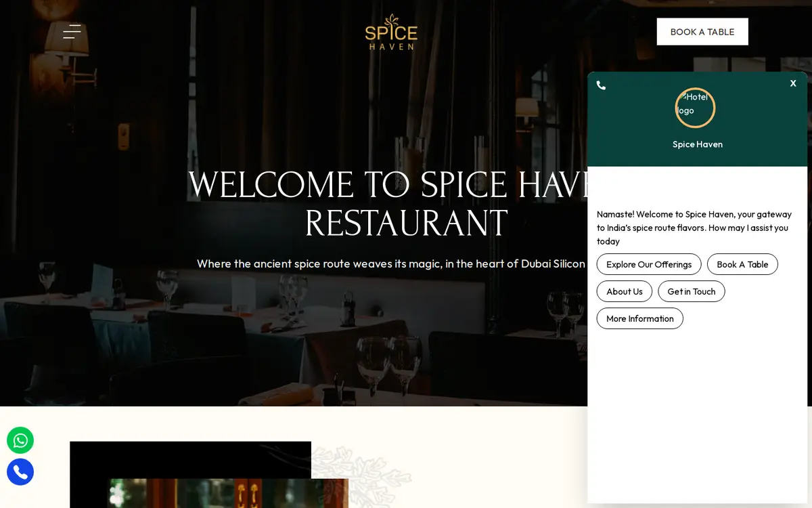
Task: Click the Spice Haven name in chat header
Action: pyautogui.click(x=698, y=144)
